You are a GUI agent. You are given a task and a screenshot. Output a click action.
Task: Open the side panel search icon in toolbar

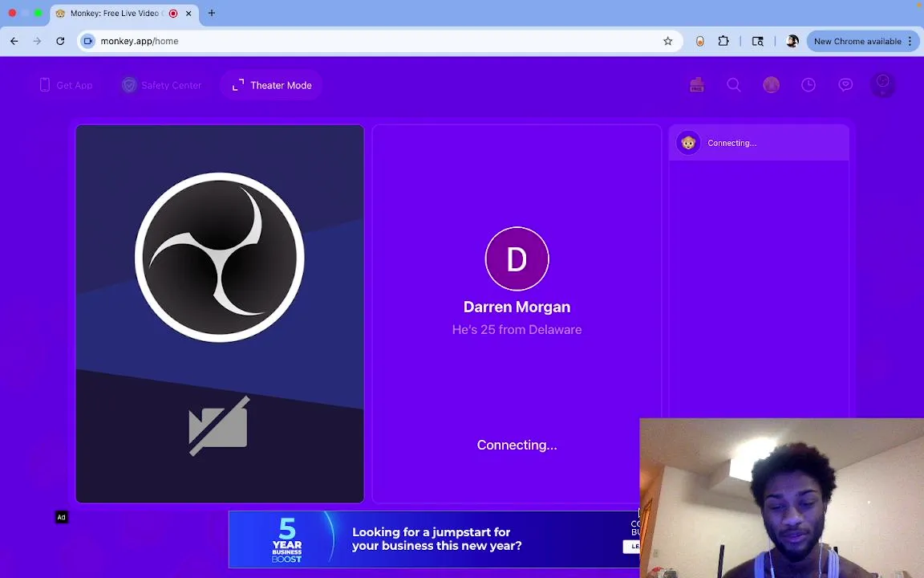pos(758,41)
